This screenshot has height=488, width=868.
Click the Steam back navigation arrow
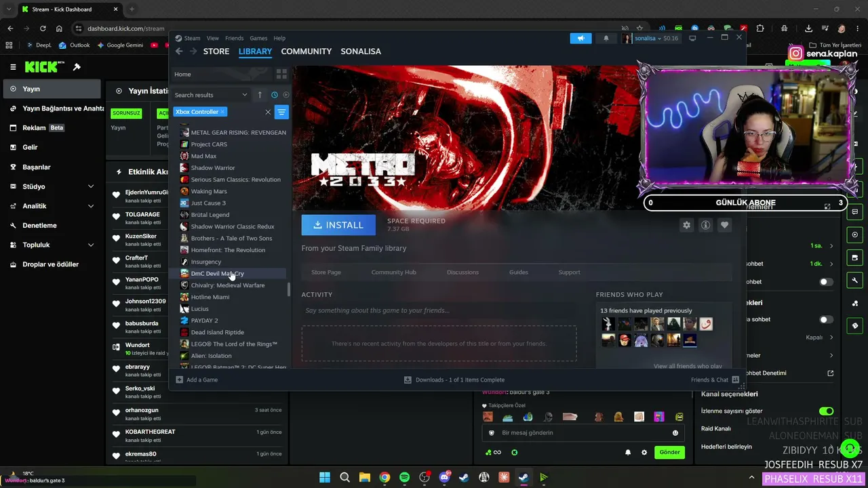[179, 52]
